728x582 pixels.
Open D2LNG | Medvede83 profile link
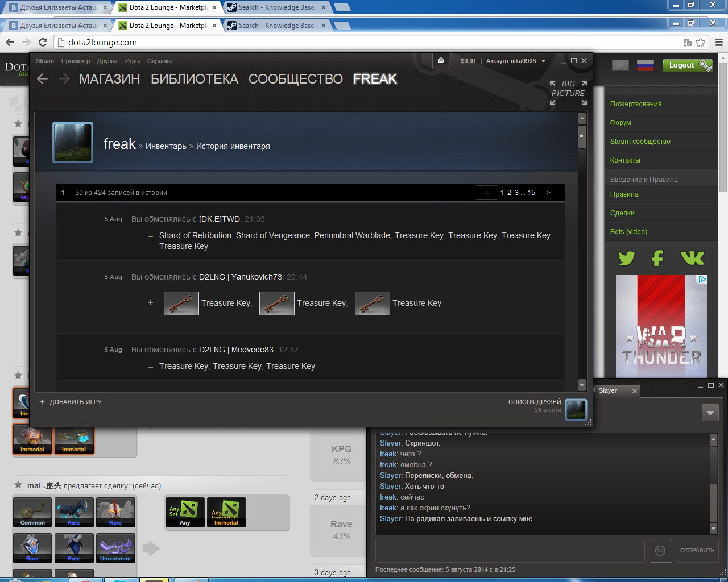(x=236, y=350)
